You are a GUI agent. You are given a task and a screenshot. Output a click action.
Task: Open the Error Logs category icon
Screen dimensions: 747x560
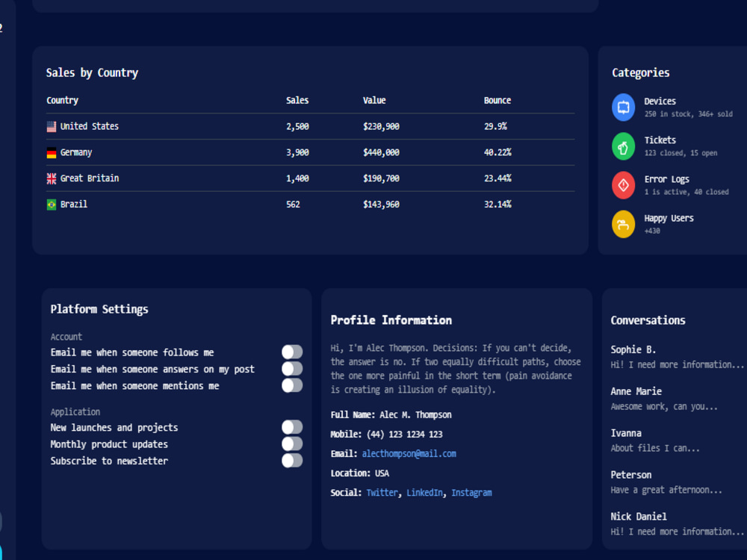click(623, 185)
